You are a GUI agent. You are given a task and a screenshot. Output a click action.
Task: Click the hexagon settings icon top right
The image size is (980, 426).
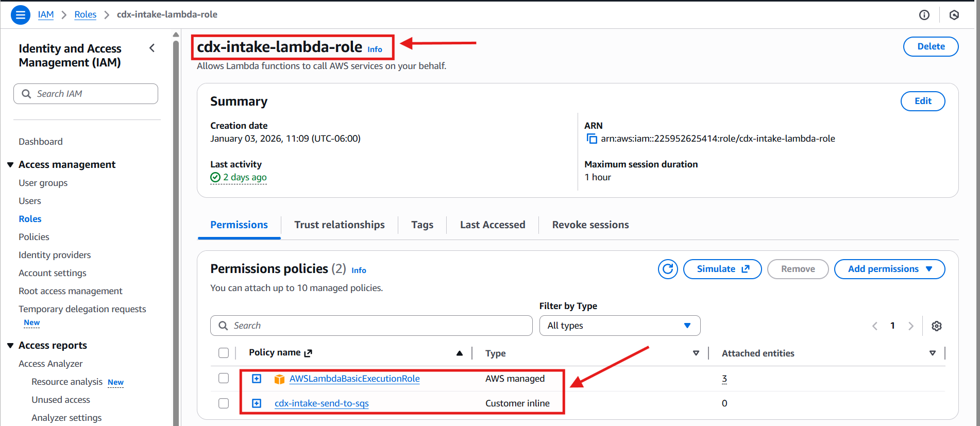tap(954, 15)
